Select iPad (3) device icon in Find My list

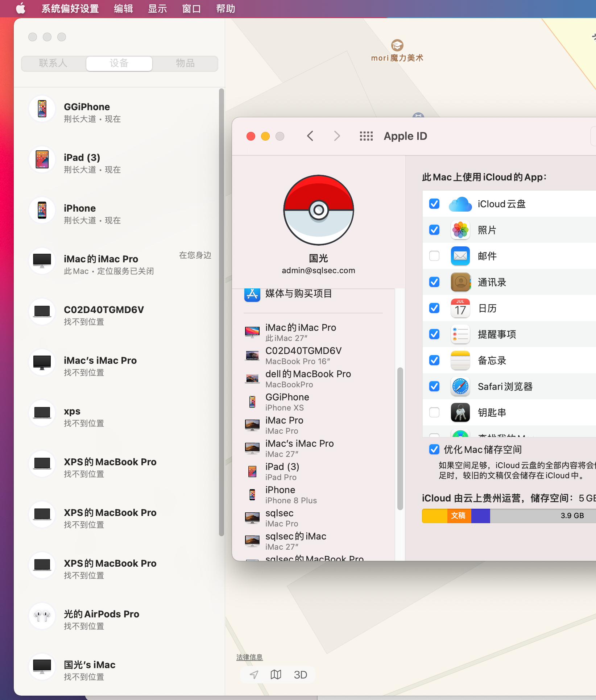click(42, 159)
